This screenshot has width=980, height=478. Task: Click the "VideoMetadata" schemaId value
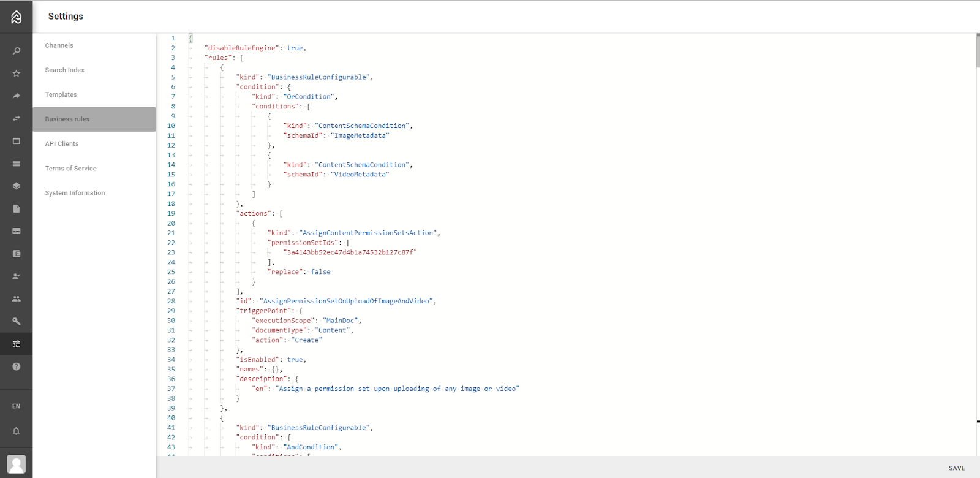coord(360,175)
